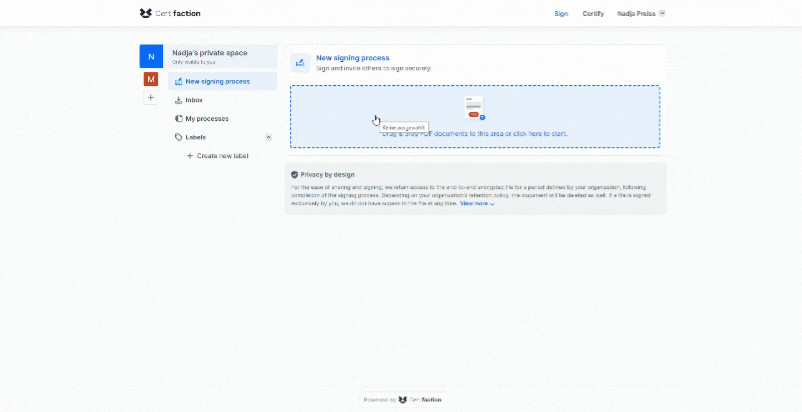This screenshot has height=412, width=802.
Task: Add a new workspace with plus button
Action: click(151, 97)
